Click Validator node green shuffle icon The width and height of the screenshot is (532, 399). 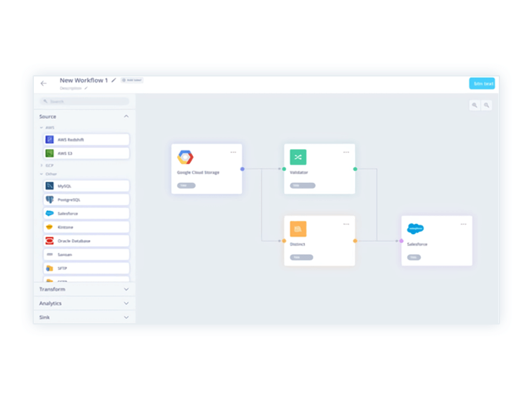coord(298,157)
